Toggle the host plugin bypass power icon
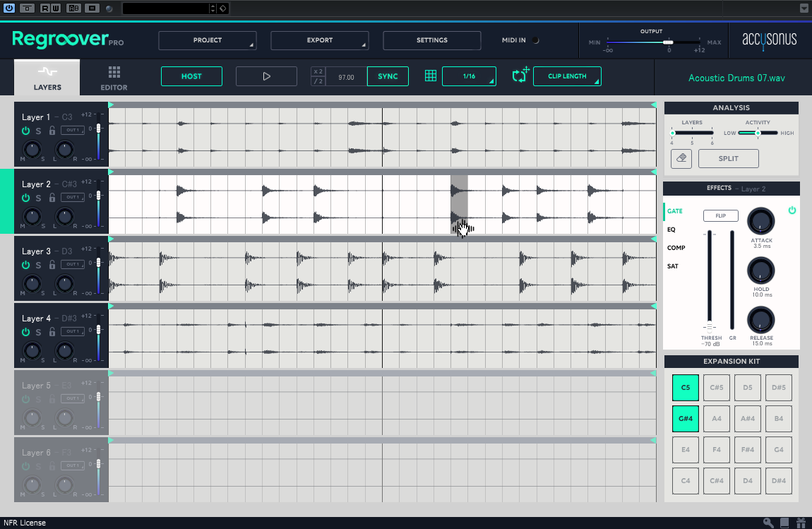The width and height of the screenshot is (812, 529). coord(9,8)
